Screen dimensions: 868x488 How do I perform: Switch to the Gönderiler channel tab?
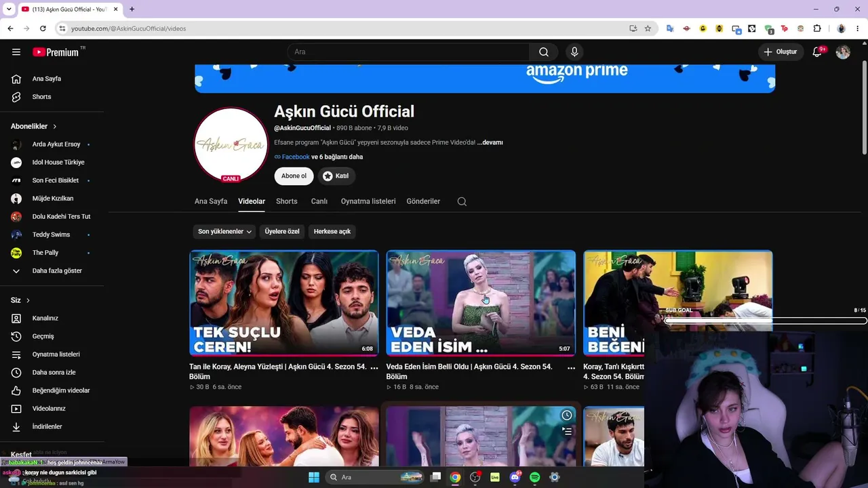click(x=423, y=201)
